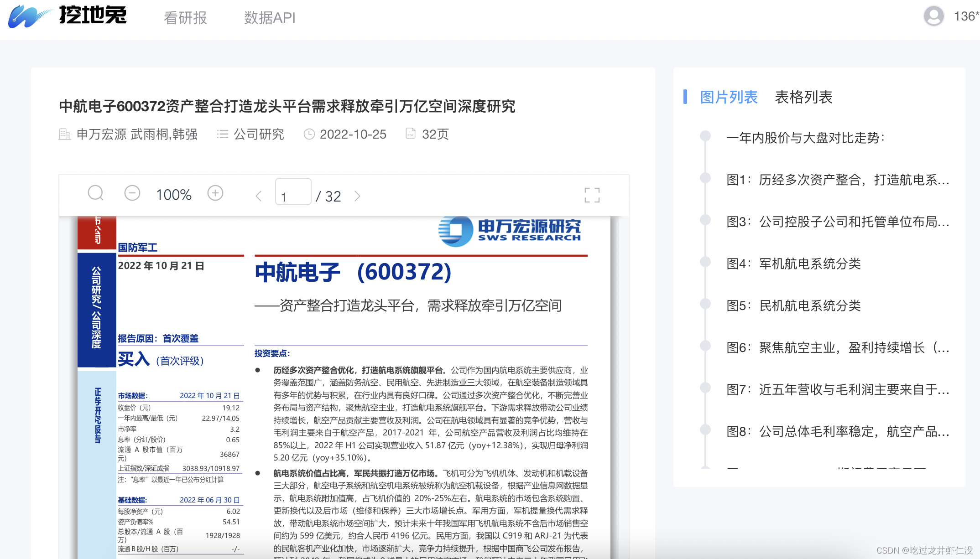The image size is (980, 559).
Task: Open 图4：军机航电系统分类 list item
Action: (793, 264)
